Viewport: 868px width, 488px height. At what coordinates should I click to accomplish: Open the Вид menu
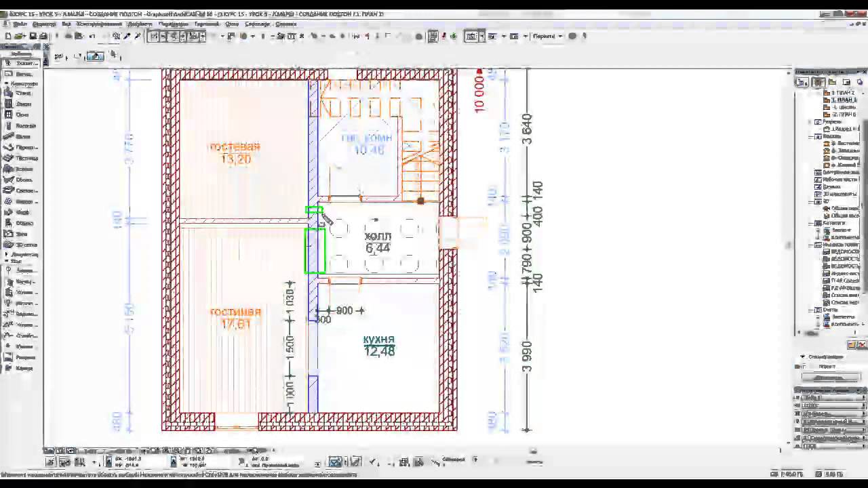(x=66, y=24)
